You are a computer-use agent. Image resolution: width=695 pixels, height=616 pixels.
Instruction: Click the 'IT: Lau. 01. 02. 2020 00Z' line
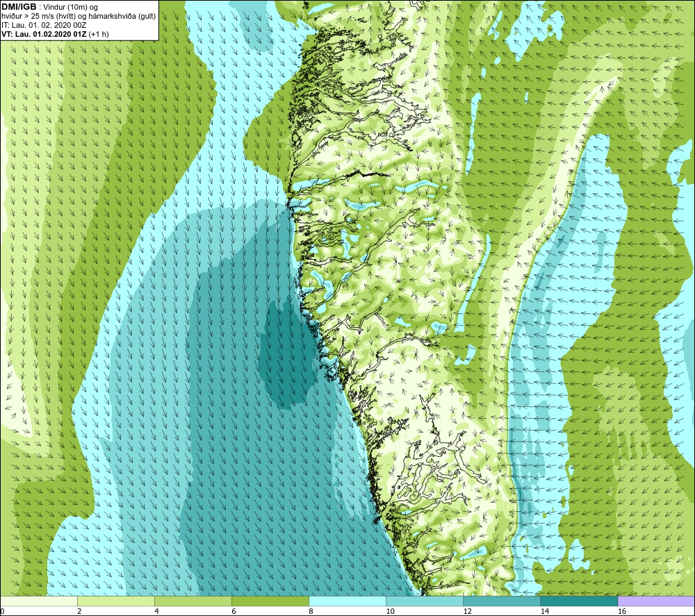coord(44,25)
